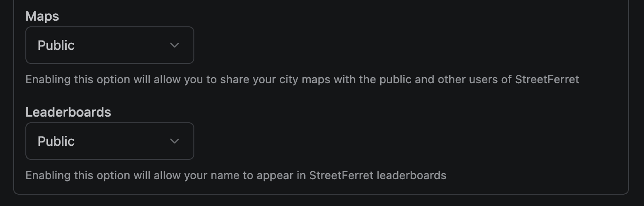Open the Leaderboards visibility dropdown
The width and height of the screenshot is (644, 206).
[x=109, y=141]
